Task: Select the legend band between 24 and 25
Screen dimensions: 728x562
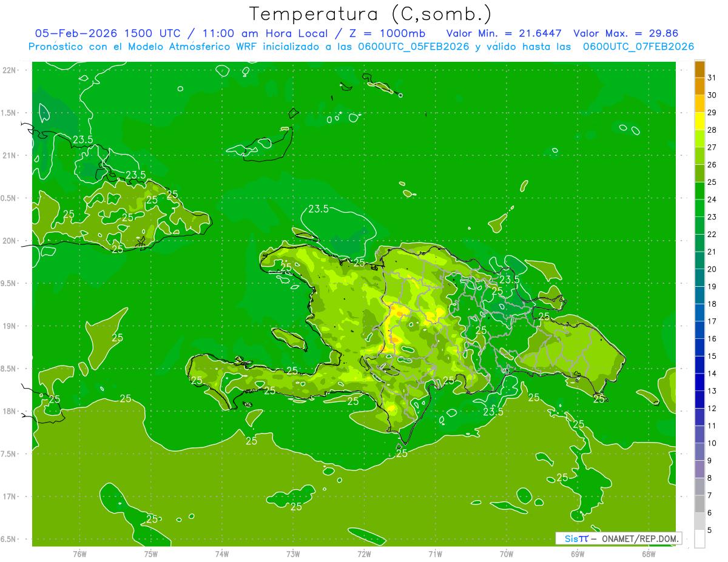Action: click(x=699, y=190)
